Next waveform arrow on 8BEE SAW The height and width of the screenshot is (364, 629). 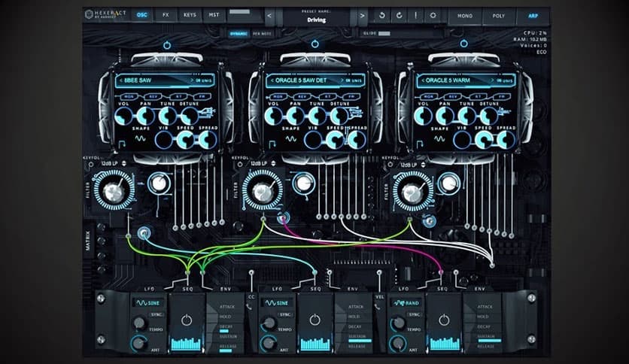(x=192, y=80)
